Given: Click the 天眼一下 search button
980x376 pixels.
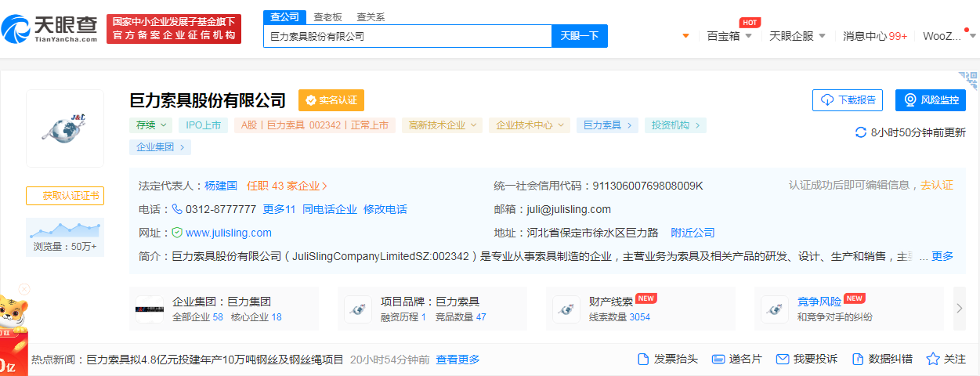Looking at the screenshot, I should [x=580, y=36].
